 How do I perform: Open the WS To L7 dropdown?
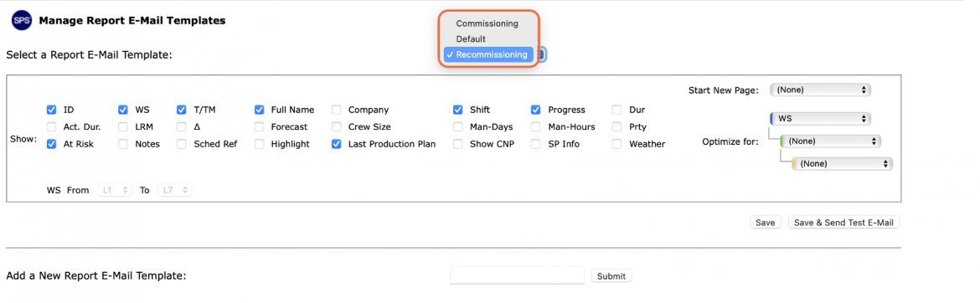174,190
